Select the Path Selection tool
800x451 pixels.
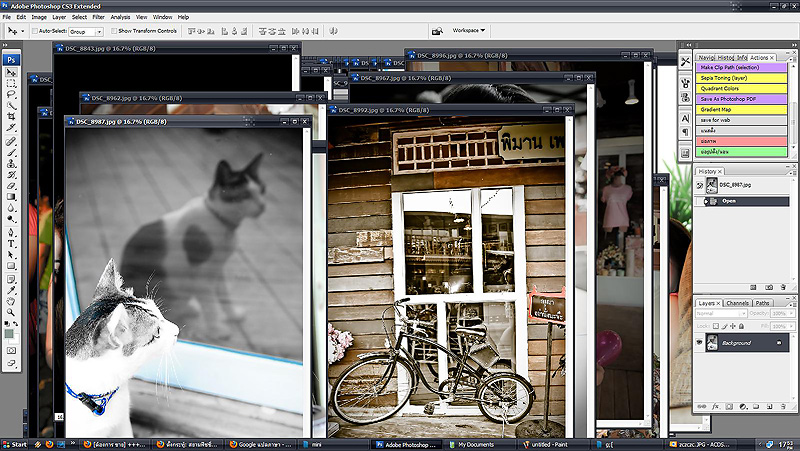tap(11, 255)
